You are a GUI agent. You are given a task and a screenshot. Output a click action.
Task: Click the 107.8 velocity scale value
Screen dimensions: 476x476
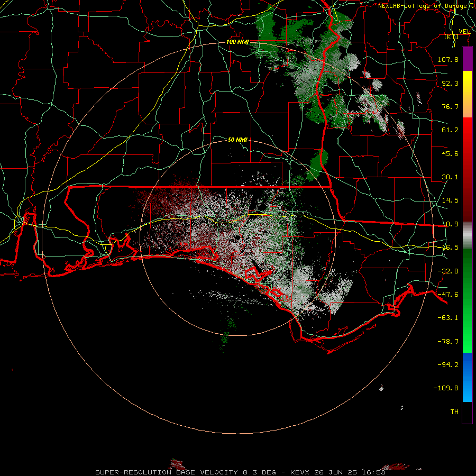pos(448,59)
